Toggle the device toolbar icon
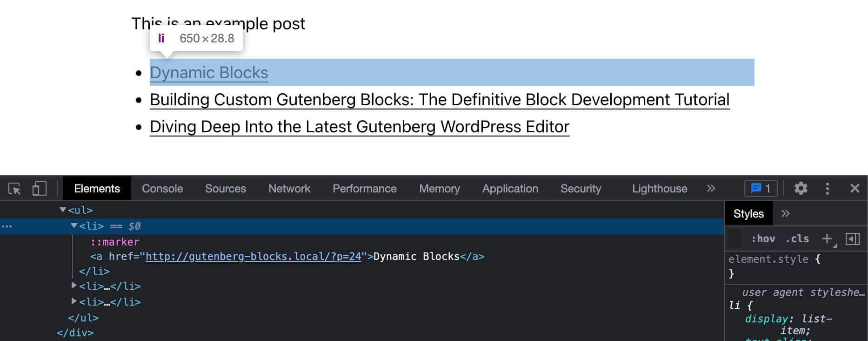The height and width of the screenshot is (341, 868). pyautogui.click(x=40, y=189)
